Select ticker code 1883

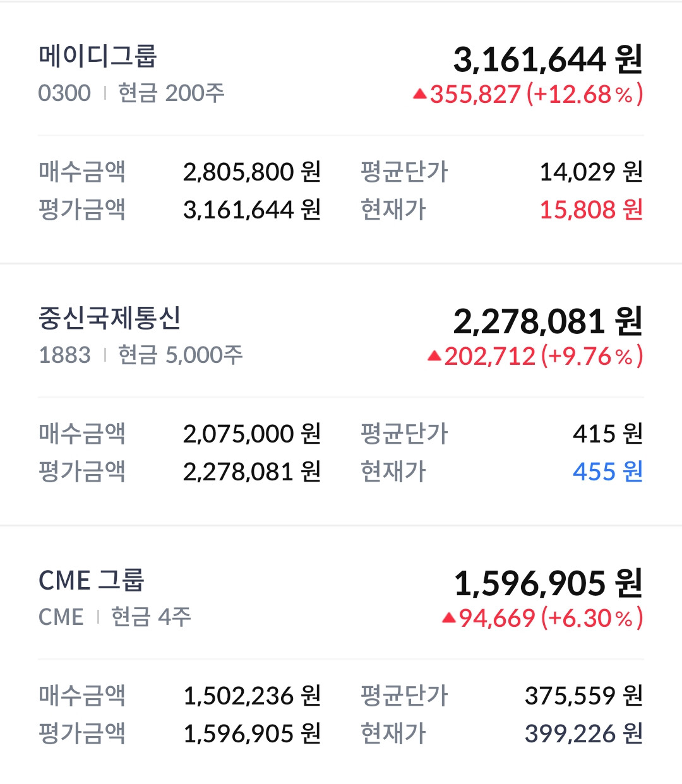pyautogui.click(x=64, y=355)
